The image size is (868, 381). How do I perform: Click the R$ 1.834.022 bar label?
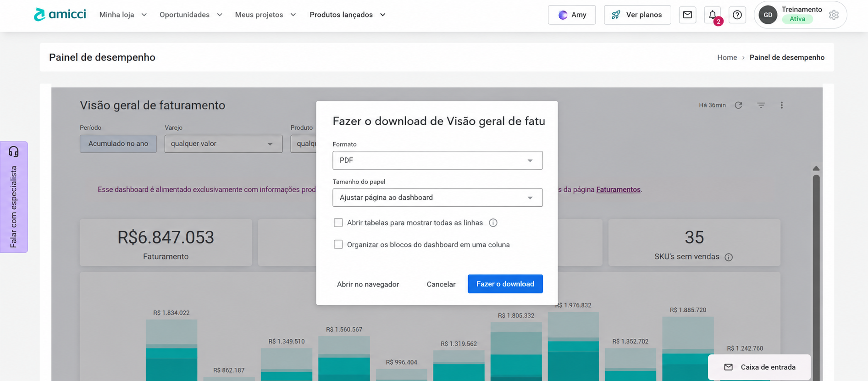coord(171,313)
